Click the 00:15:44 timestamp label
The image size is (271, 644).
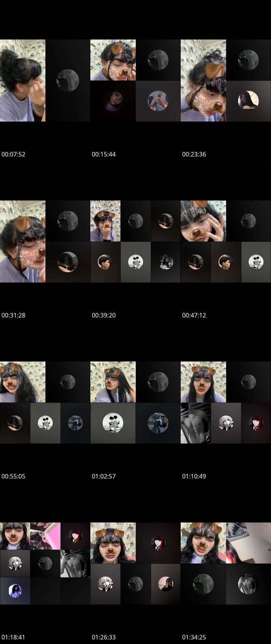click(x=104, y=154)
